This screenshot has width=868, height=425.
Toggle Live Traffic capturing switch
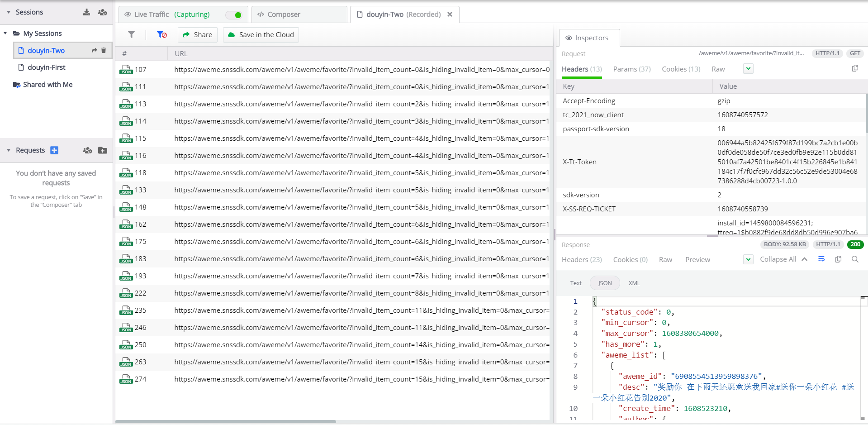234,15
